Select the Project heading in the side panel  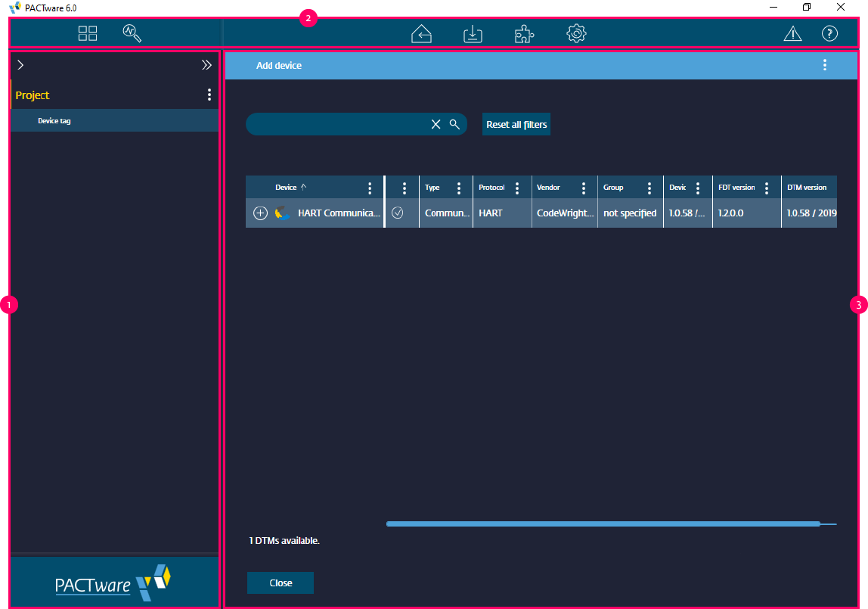33,95
